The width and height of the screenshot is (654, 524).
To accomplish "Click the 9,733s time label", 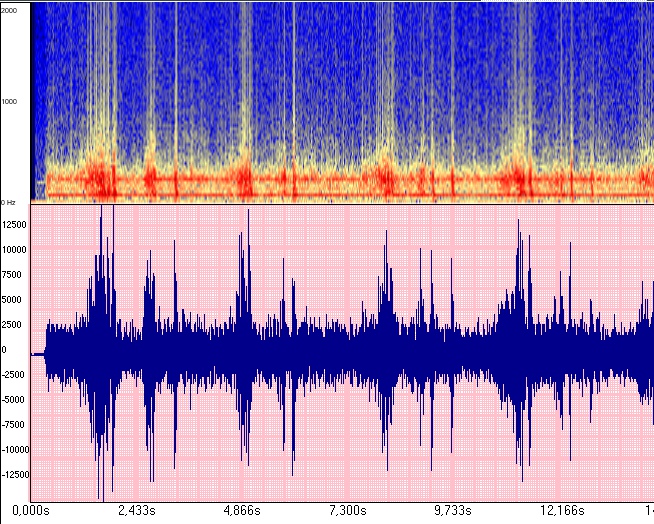I will click(x=454, y=511).
